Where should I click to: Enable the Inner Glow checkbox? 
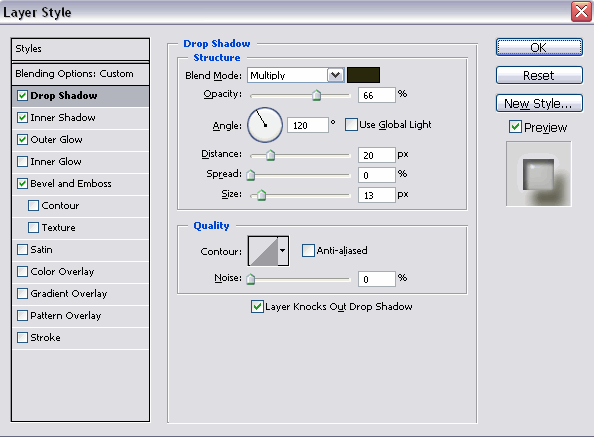coord(22,161)
